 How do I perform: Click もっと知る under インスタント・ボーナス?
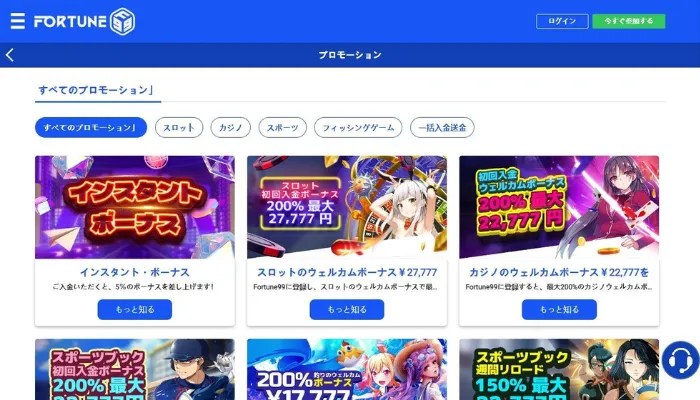click(135, 309)
